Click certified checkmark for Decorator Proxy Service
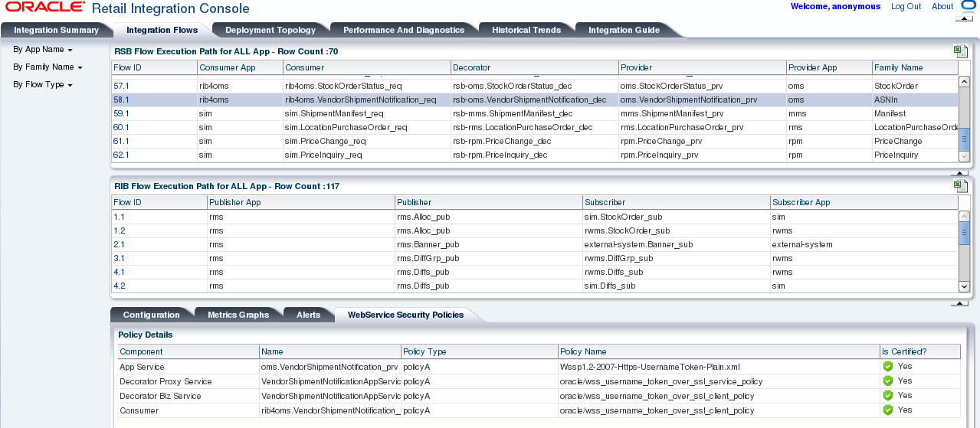This screenshot has width=980, height=428. [x=888, y=381]
